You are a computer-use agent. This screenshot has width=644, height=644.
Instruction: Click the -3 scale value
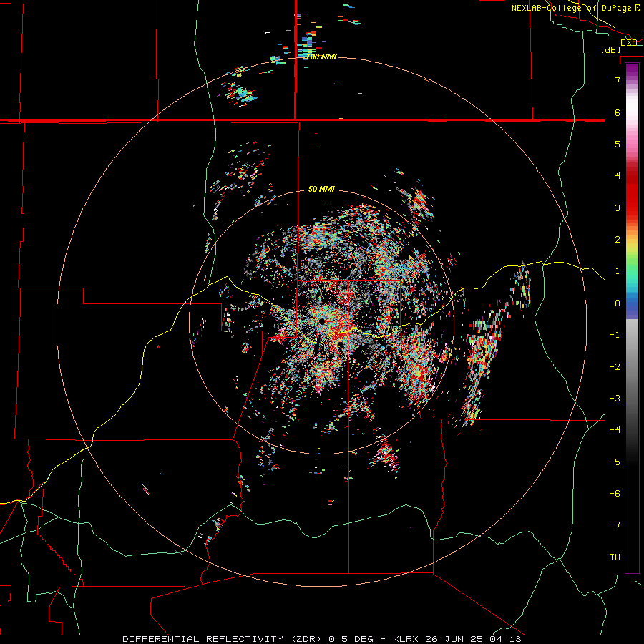(615, 398)
